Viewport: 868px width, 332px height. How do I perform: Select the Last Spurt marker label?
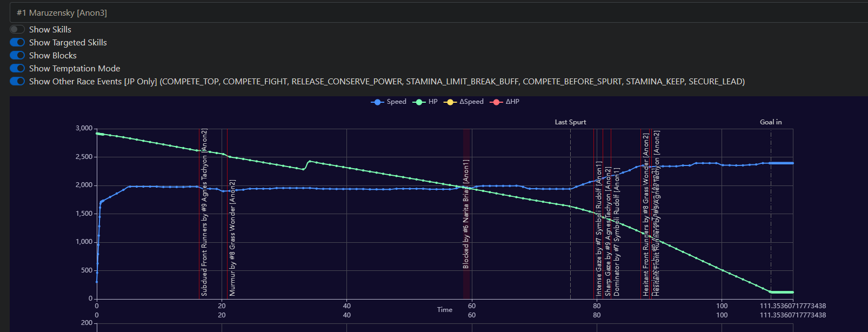[570, 122]
